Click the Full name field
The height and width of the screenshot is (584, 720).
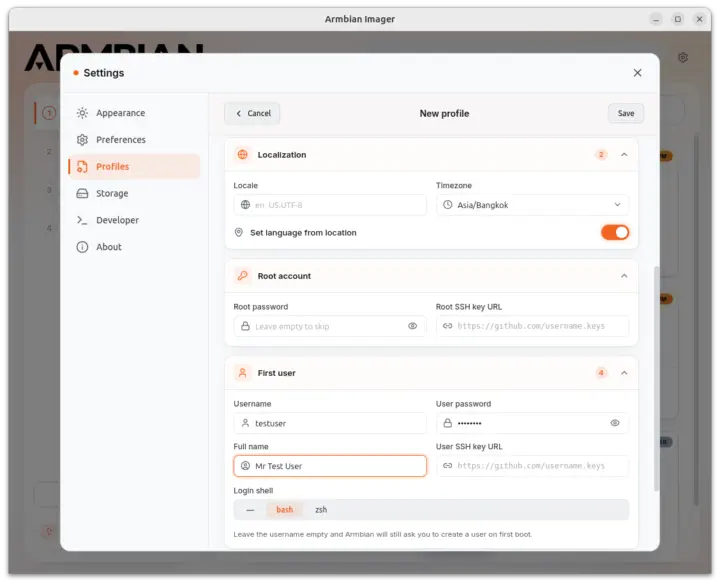coord(330,466)
